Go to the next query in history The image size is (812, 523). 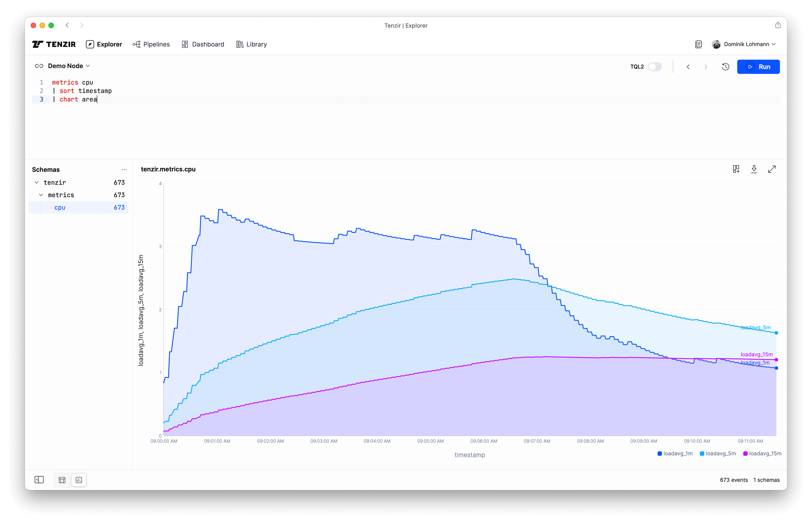[706, 67]
